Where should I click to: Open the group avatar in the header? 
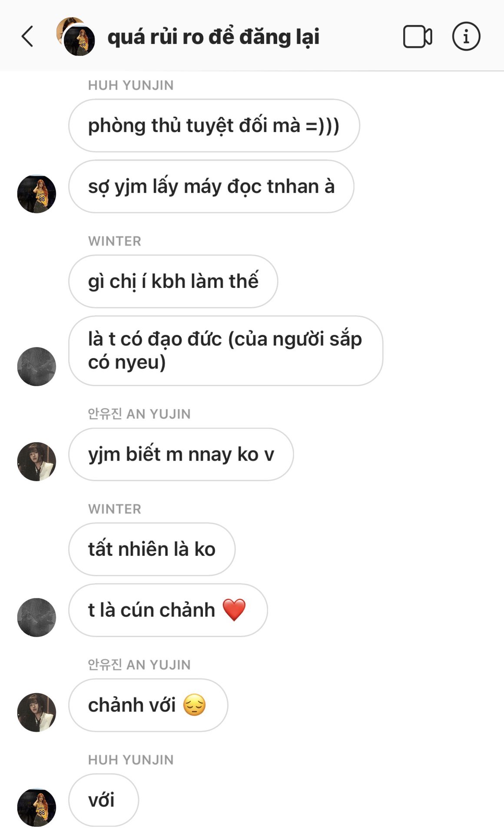(x=76, y=37)
